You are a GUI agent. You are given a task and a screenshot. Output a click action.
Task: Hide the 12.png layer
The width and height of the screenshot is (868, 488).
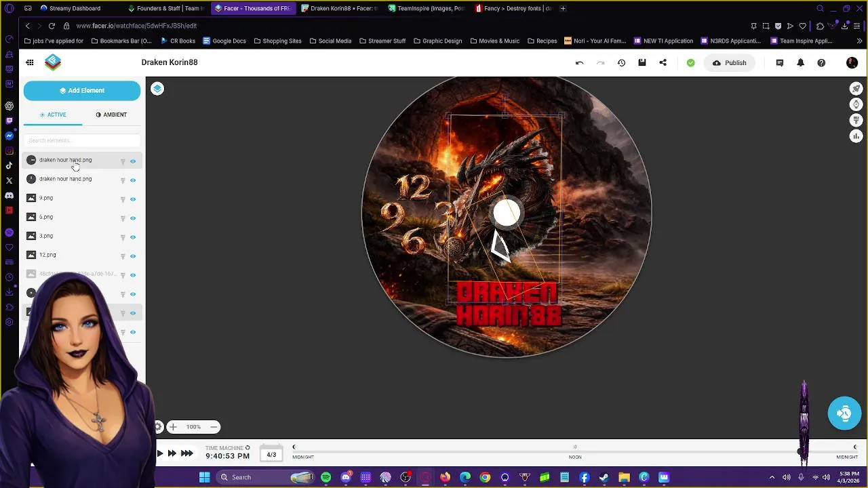tap(133, 256)
